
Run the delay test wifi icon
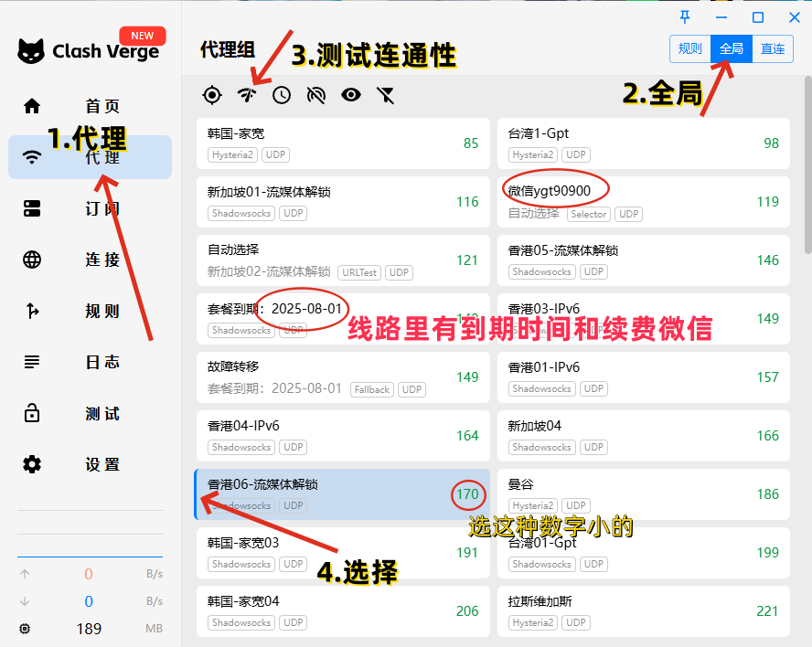point(247,94)
